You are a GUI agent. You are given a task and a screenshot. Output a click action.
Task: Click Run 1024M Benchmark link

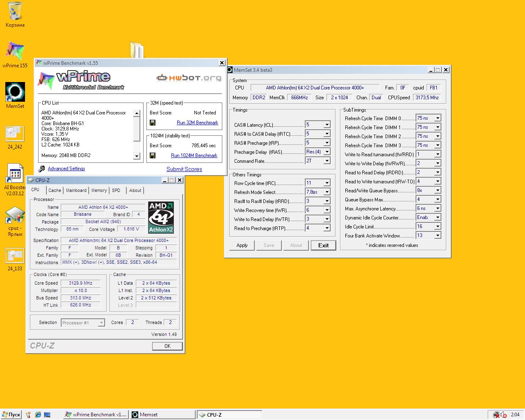(194, 155)
